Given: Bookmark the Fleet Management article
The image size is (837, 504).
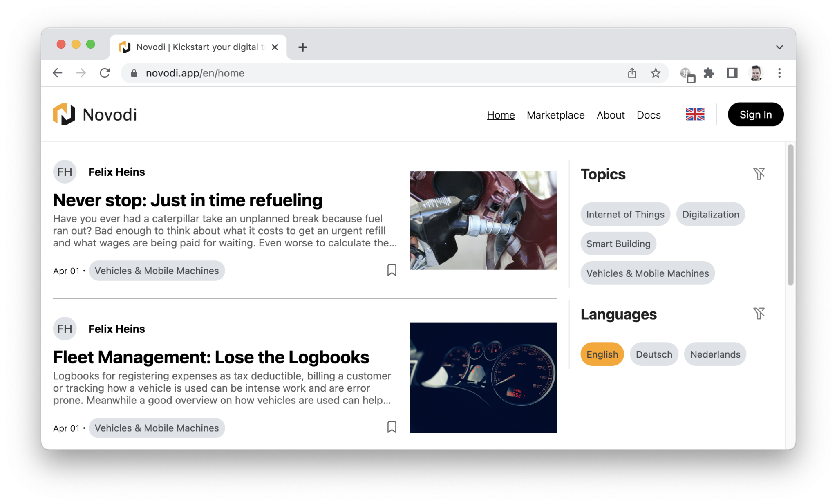Looking at the screenshot, I should click(392, 427).
